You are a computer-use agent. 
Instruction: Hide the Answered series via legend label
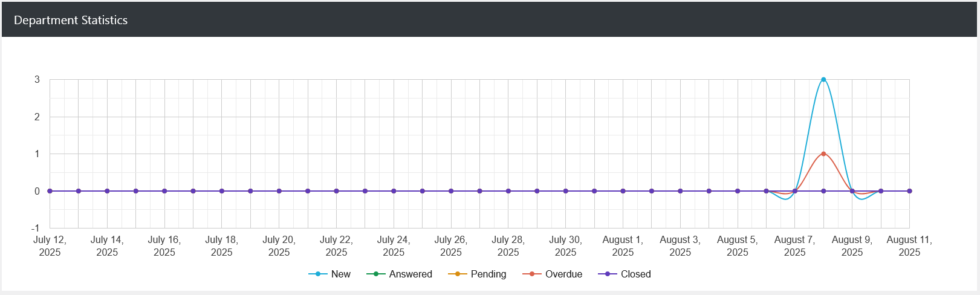pos(410,274)
